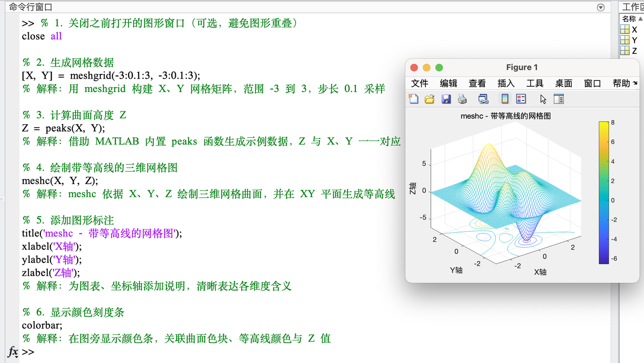Click the 'colorbar;' command line
Image resolution: width=644 pixels, height=363 pixels.
[x=42, y=325]
